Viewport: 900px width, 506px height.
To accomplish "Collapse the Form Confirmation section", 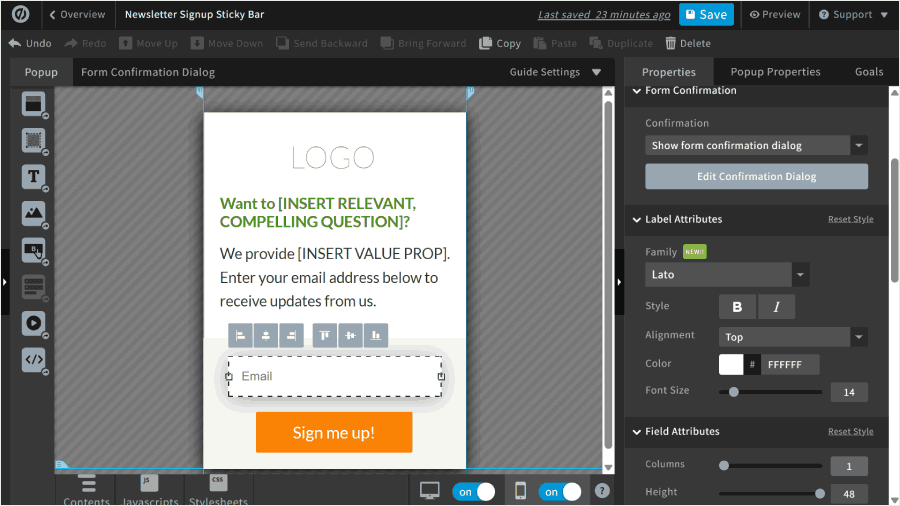I will pyautogui.click(x=637, y=91).
